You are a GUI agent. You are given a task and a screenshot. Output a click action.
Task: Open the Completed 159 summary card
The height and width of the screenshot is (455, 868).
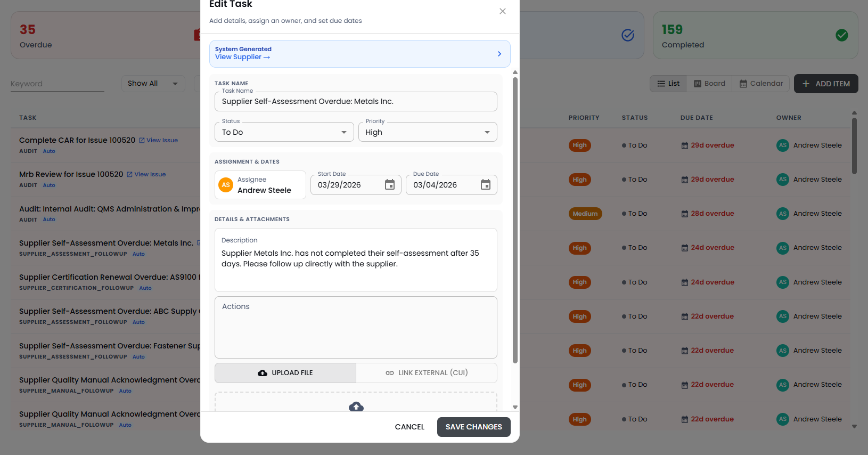pyautogui.click(x=755, y=35)
